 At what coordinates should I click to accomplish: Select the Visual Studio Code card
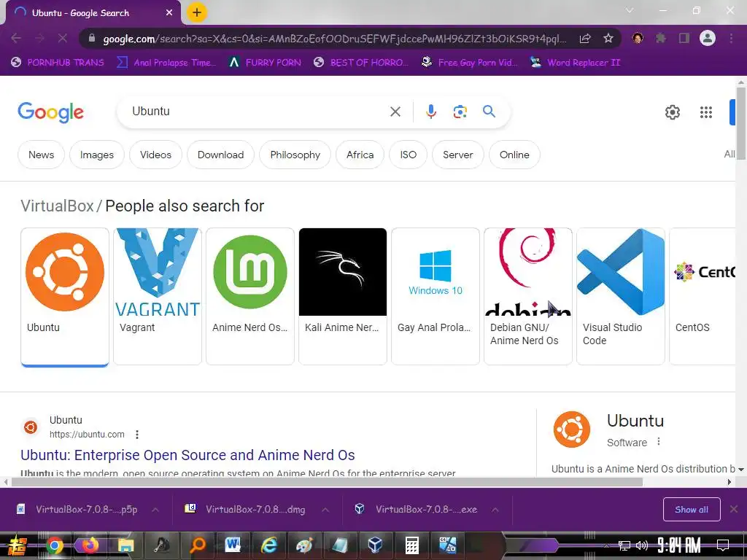[x=620, y=296]
